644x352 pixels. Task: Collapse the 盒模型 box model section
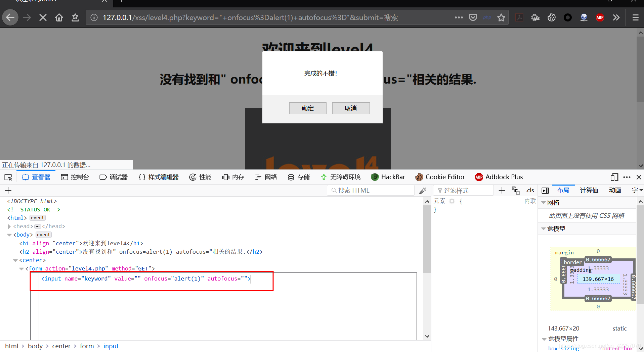pos(544,229)
